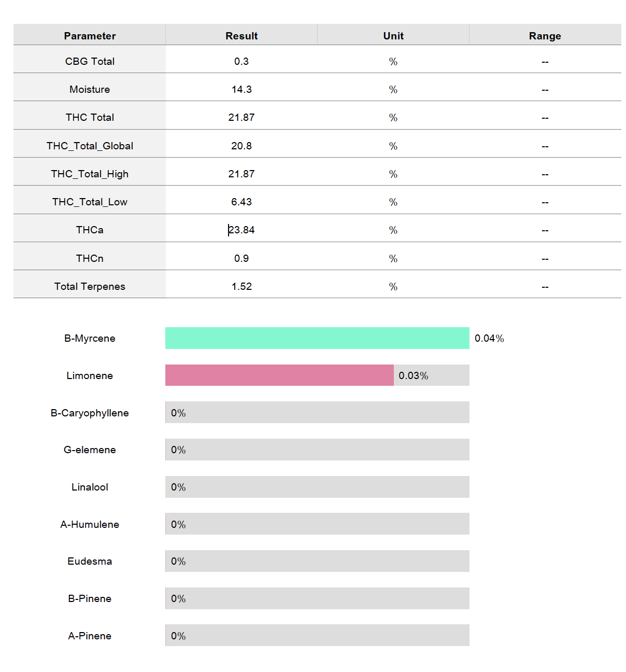This screenshot has height=672, width=626.
Task: Select the THC Total result 21.87
Action: point(241,117)
